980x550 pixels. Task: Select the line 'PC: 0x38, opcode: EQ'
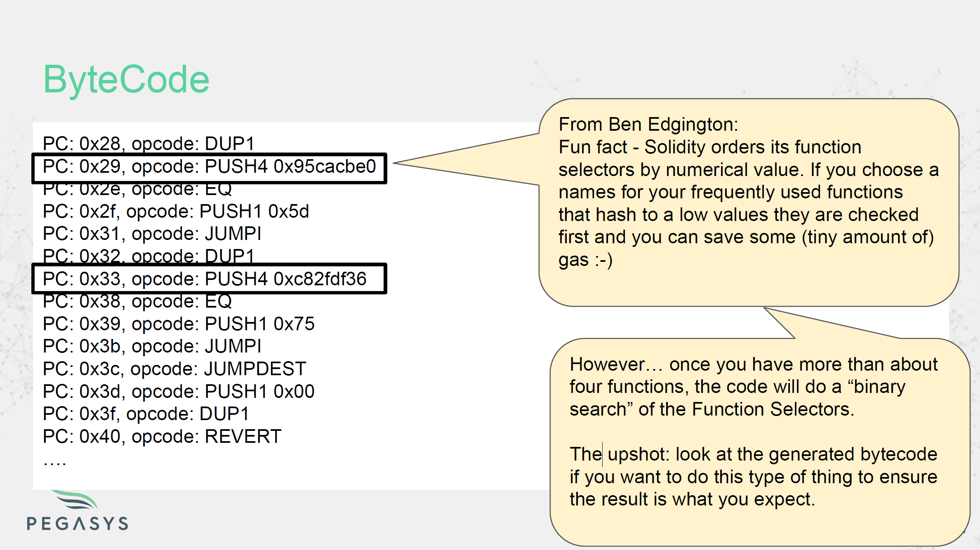pos(137,301)
